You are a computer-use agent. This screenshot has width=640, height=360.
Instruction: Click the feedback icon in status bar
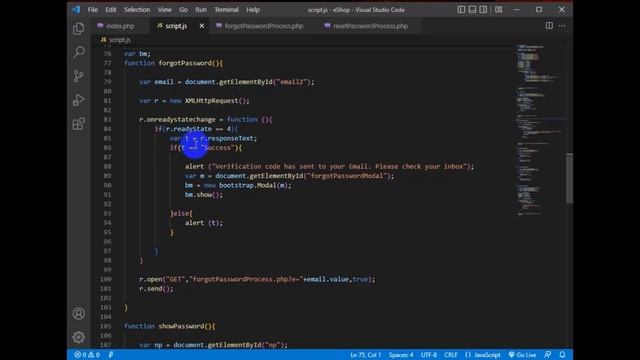pos(547,355)
